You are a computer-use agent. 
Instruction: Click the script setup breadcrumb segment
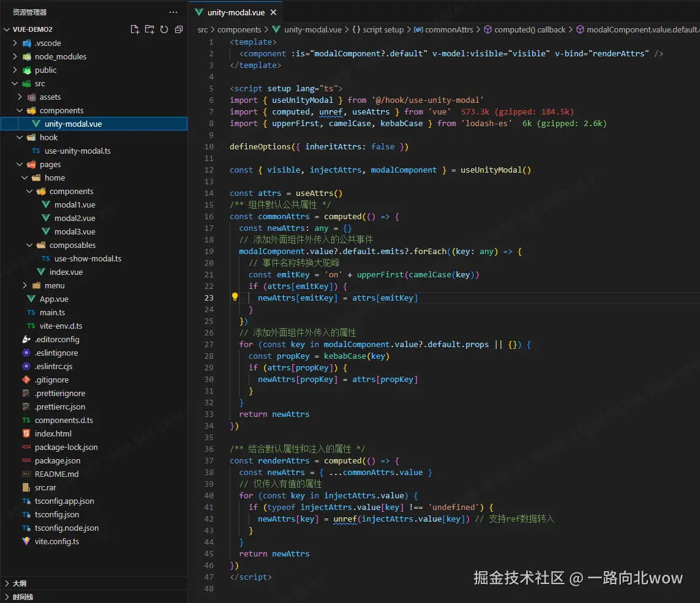pos(378,29)
